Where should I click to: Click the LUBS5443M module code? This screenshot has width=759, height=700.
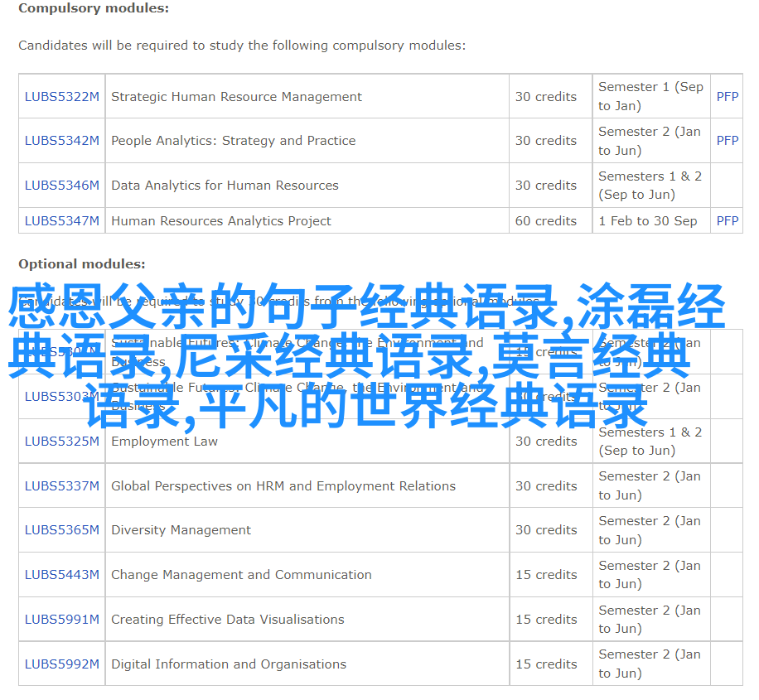[61, 575]
